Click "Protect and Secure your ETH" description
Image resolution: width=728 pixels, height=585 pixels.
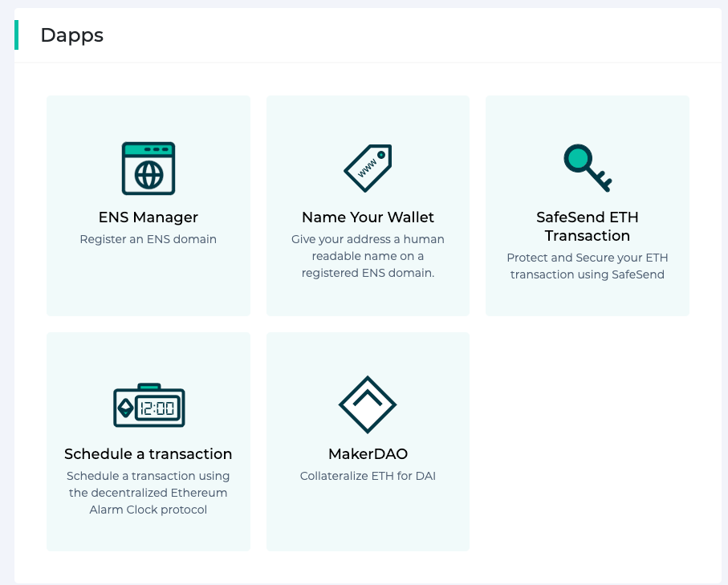coord(587,258)
